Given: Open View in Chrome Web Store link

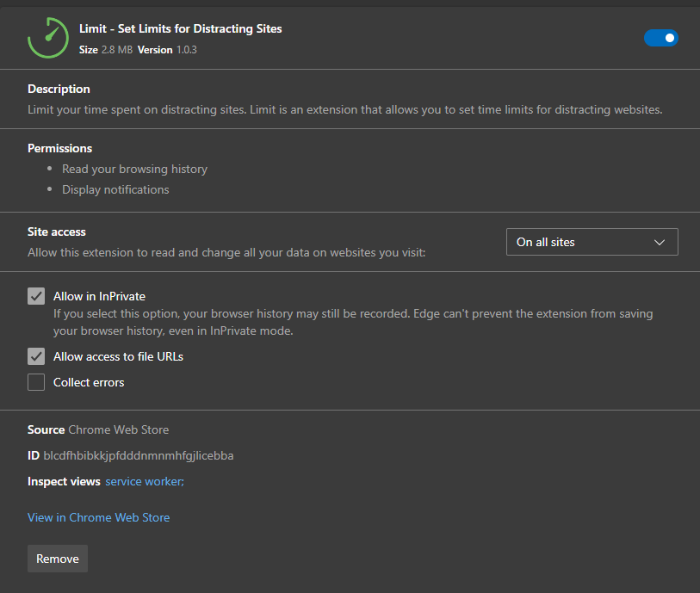Looking at the screenshot, I should 98,517.
